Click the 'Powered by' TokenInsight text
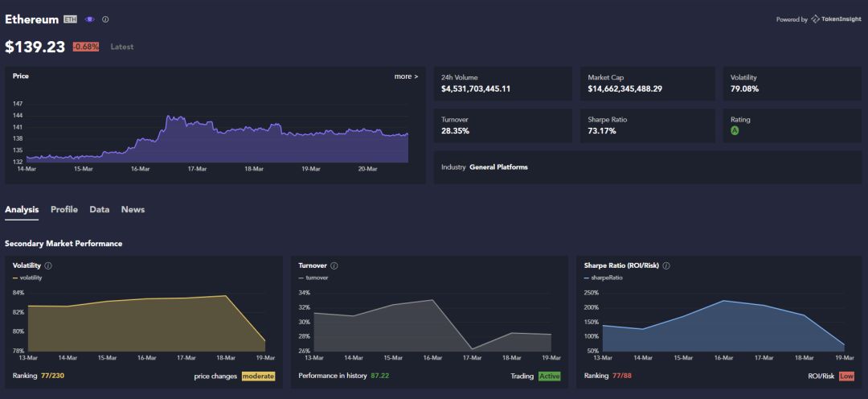The height and width of the screenshot is (399, 868). click(792, 19)
